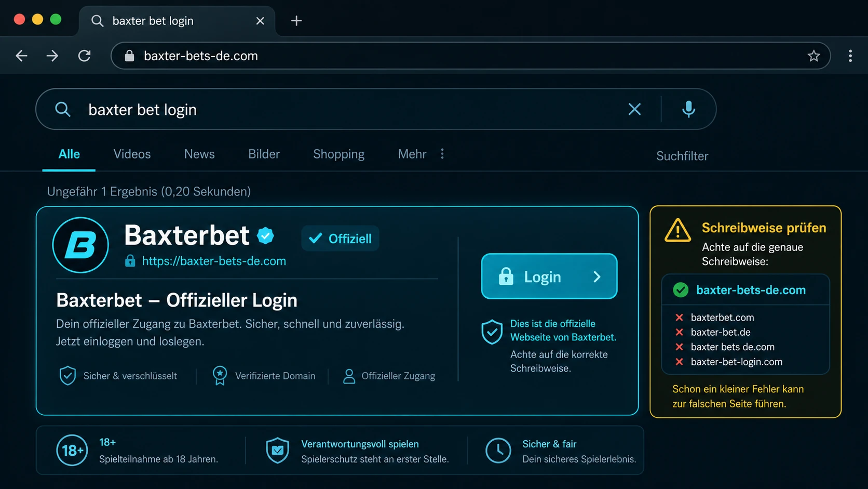Click the blue 'Login' button

549,276
